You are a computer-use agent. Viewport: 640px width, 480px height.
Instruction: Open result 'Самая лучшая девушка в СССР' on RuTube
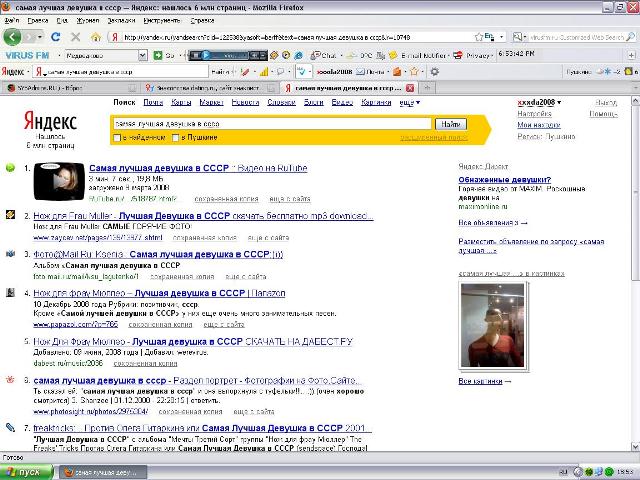tap(198, 168)
